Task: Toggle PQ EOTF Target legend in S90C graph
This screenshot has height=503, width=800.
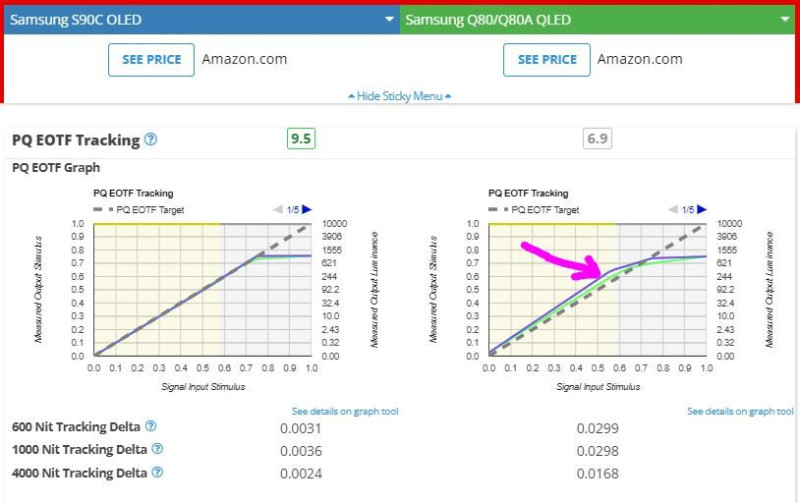Action: tap(139, 210)
